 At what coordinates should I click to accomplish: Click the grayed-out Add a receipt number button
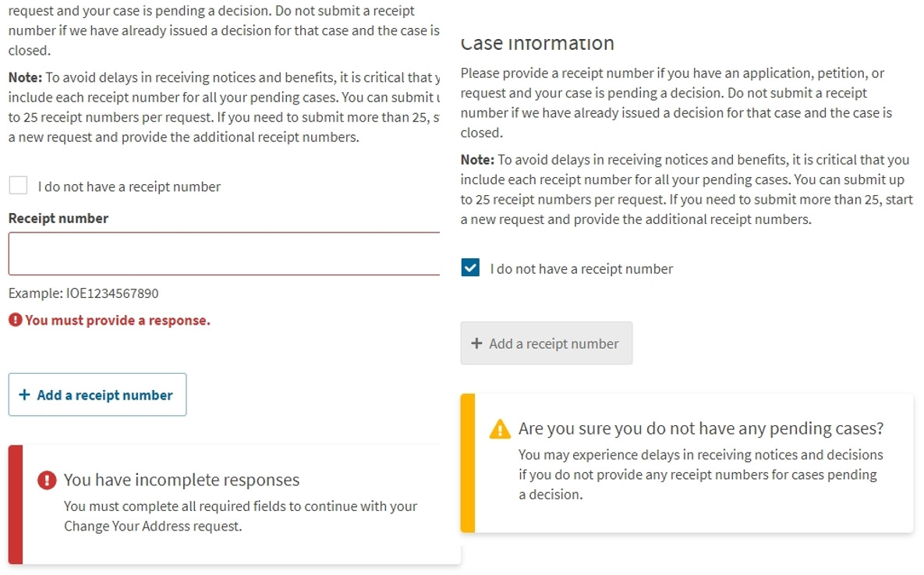click(x=547, y=343)
